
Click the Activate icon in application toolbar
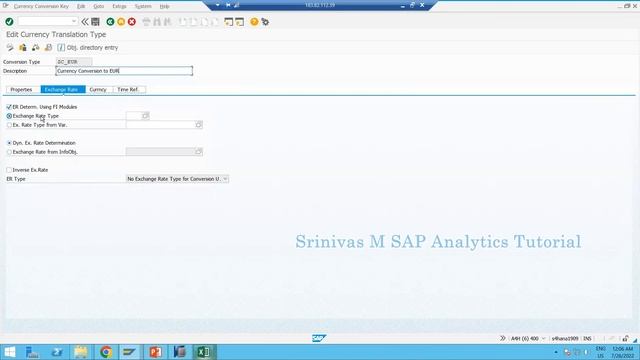tap(36, 47)
